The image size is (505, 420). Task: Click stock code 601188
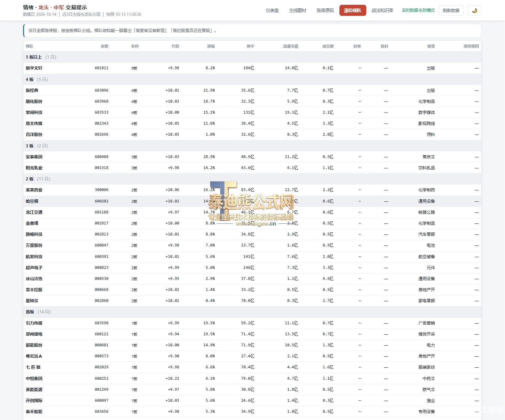[x=102, y=212]
